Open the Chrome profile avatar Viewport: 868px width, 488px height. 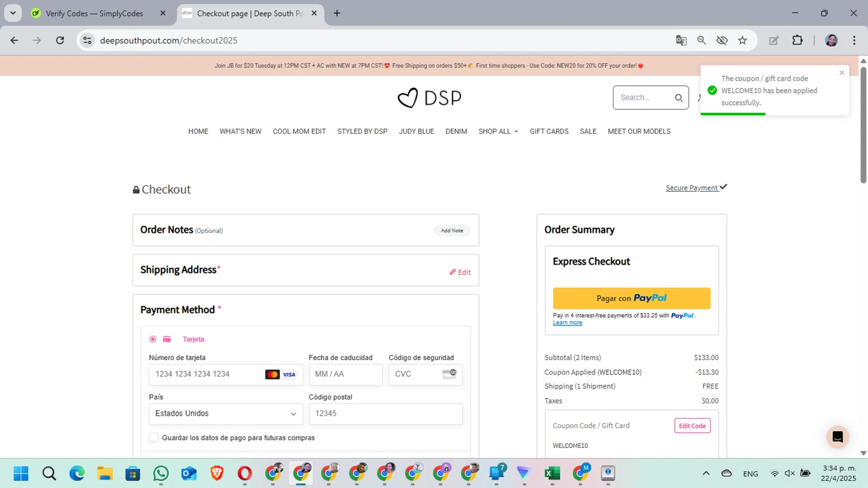click(831, 41)
